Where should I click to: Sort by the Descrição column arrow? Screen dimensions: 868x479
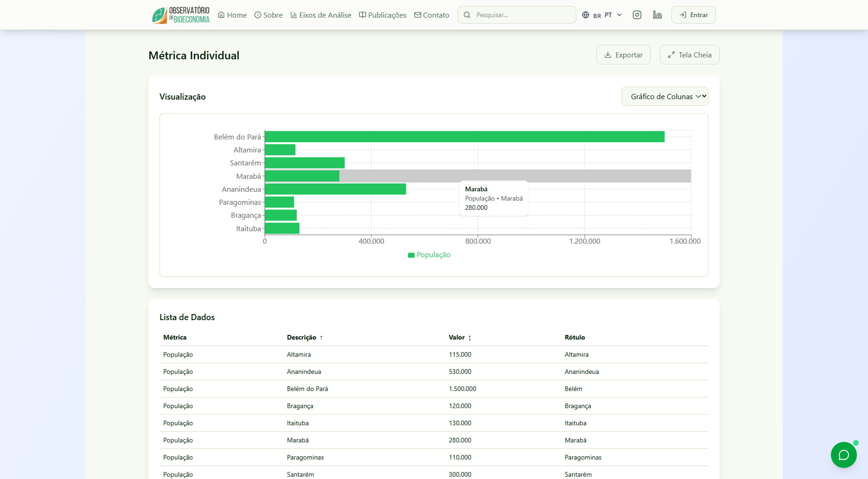point(321,338)
